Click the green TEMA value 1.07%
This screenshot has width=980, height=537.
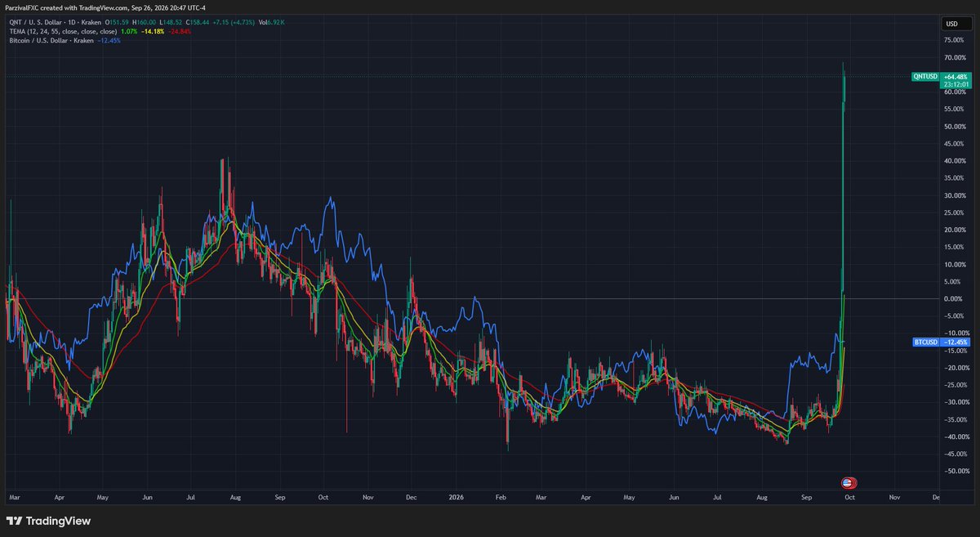click(x=129, y=31)
